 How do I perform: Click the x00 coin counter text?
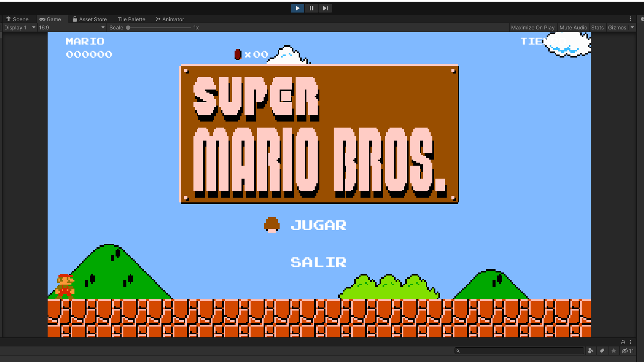(256, 54)
